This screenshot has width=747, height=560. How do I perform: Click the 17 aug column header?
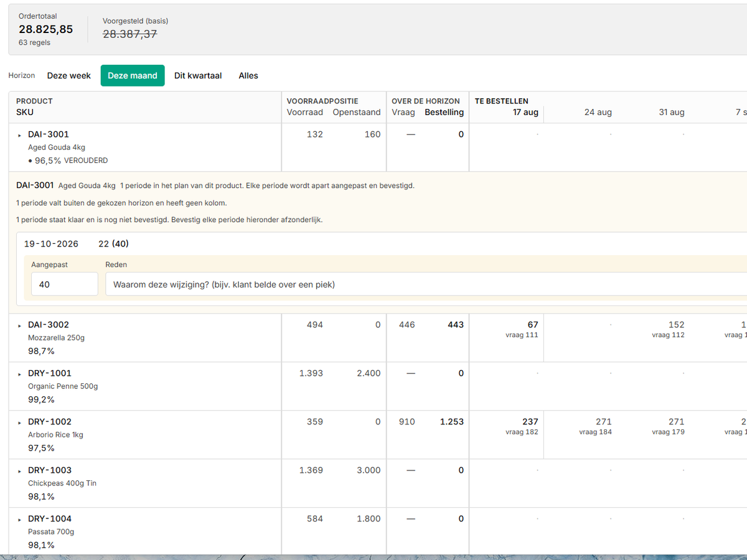point(525,113)
